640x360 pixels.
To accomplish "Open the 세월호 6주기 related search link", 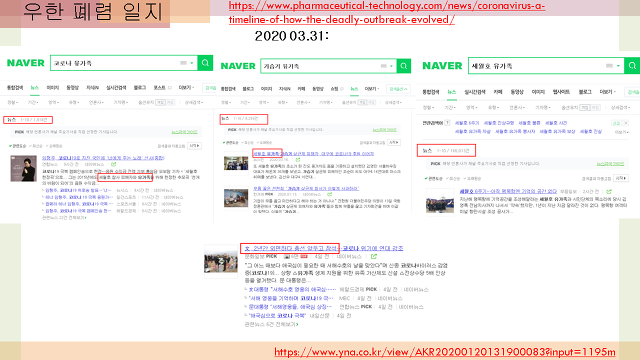I will (x=467, y=123).
